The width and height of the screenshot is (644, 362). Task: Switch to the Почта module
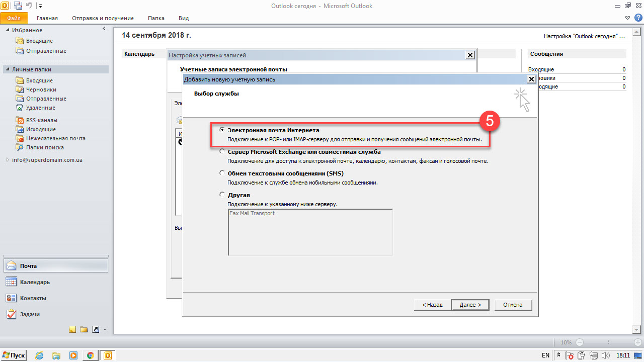(55, 266)
